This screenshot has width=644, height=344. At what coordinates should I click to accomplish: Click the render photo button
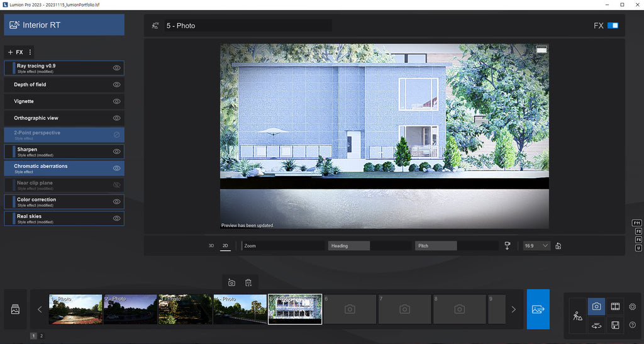[x=538, y=309]
